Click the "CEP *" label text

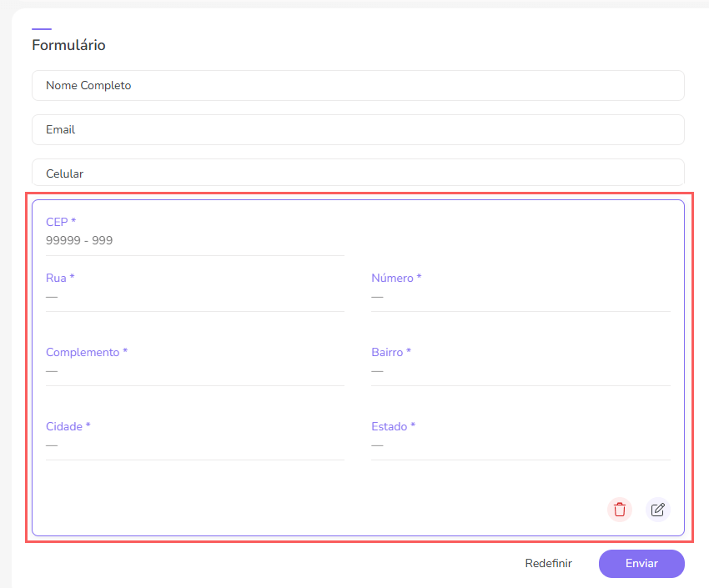tap(61, 222)
